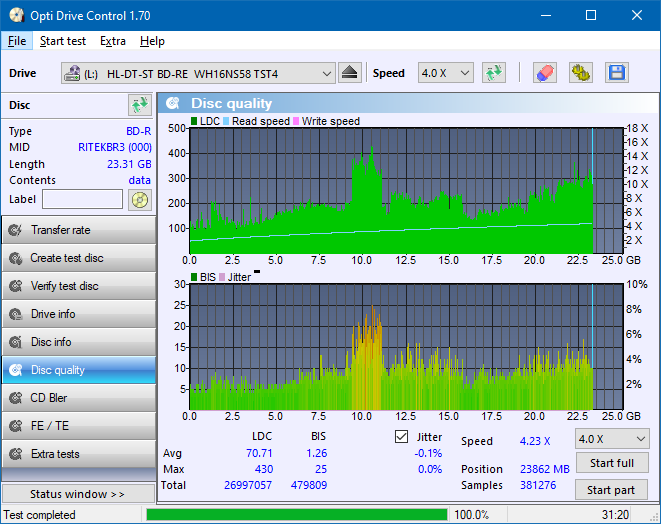The image size is (661, 524).
Task: Open the File menu
Action: tap(17, 41)
